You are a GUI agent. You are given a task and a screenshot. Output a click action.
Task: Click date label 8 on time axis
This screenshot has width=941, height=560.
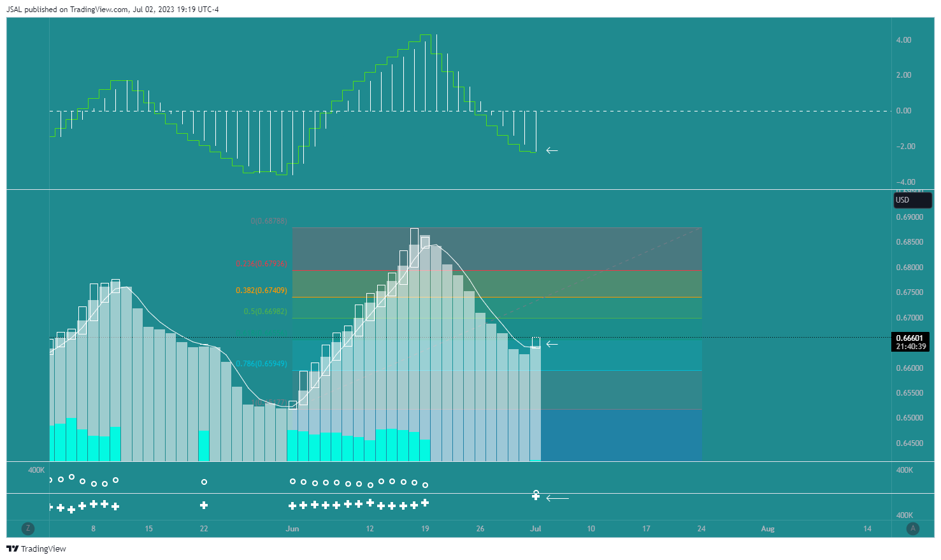pos(94,529)
